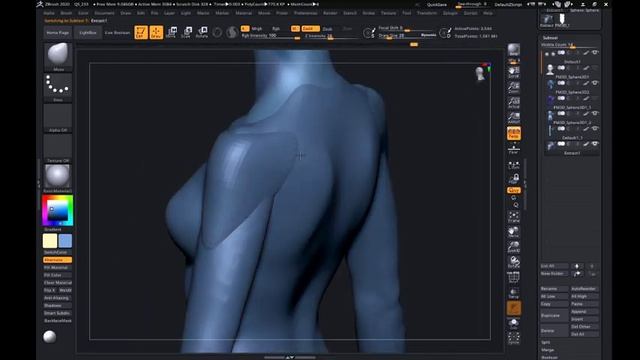640x360 pixels.
Task: Pick a color in the color picker square
Action: (x=57, y=210)
